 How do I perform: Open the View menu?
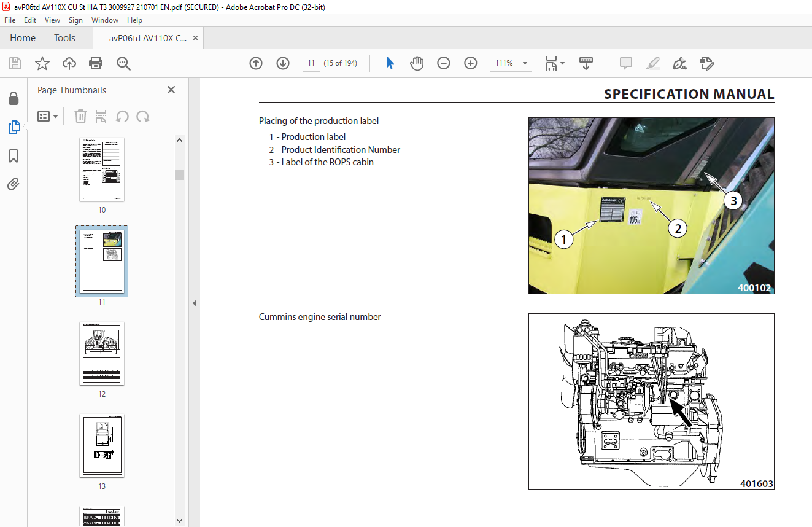pos(52,20)
